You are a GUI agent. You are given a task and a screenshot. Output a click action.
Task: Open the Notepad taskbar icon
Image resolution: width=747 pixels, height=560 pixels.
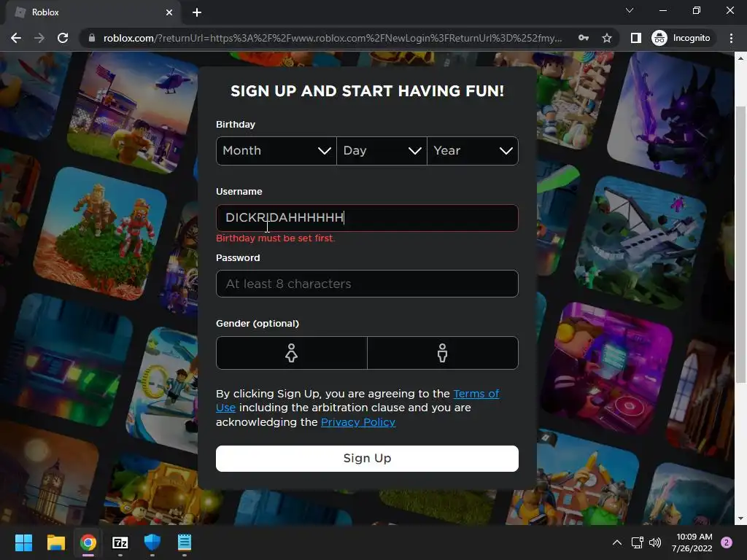[x=185, y=542]
